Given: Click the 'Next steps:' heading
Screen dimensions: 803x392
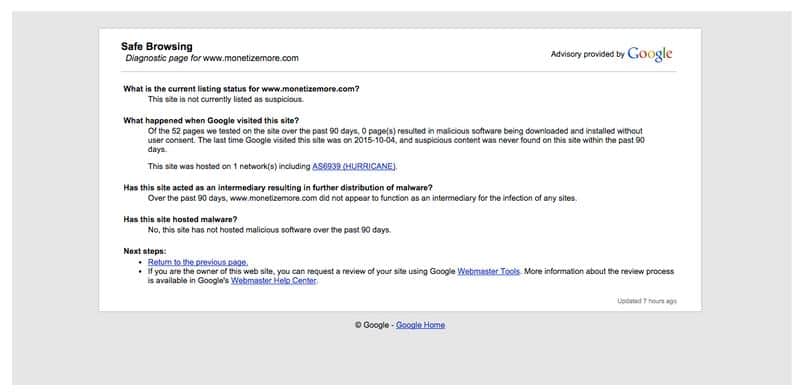Looking at the screenshot, I should pyautogui.click(x=145, y=251).
